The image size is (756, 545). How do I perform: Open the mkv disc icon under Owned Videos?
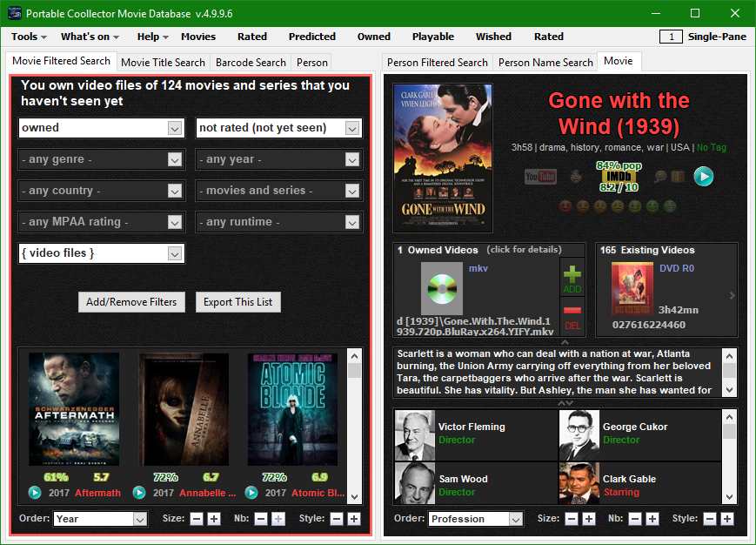442,288
